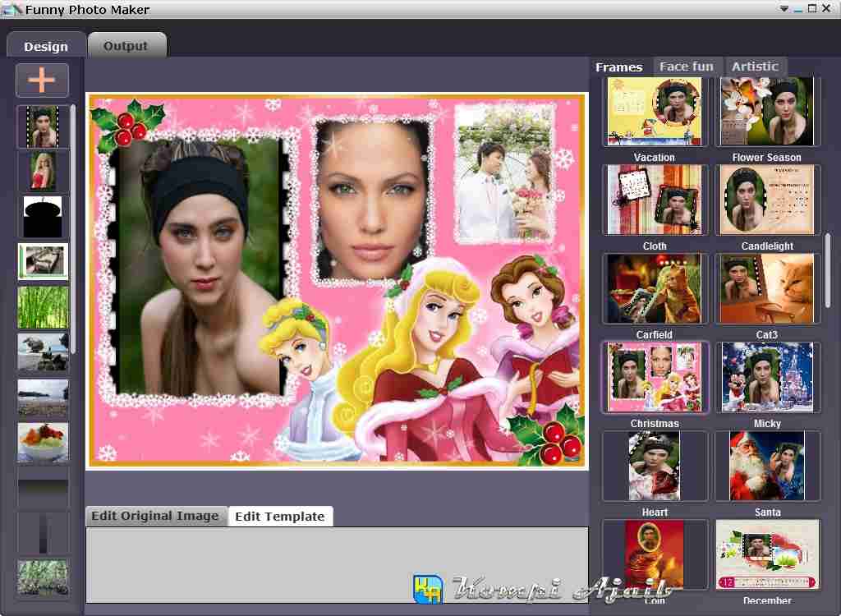
Task: Choose the Flower Season frame template
Action: coord(767,112)
